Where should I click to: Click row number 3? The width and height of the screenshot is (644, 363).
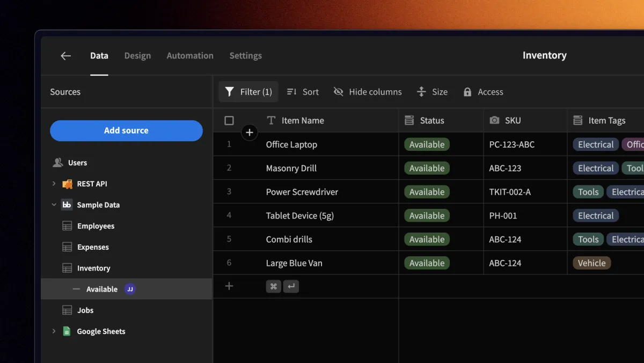229,192
